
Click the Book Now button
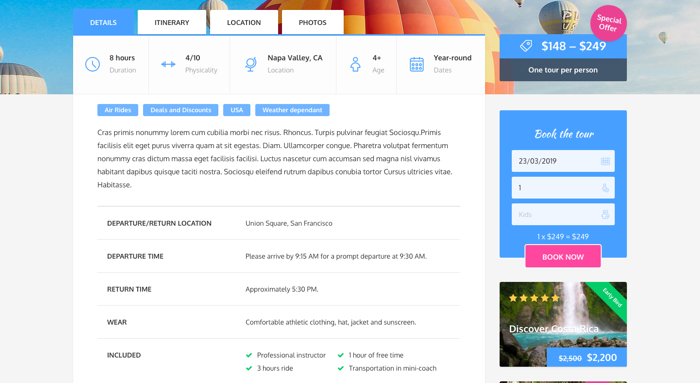pos(563,257)
